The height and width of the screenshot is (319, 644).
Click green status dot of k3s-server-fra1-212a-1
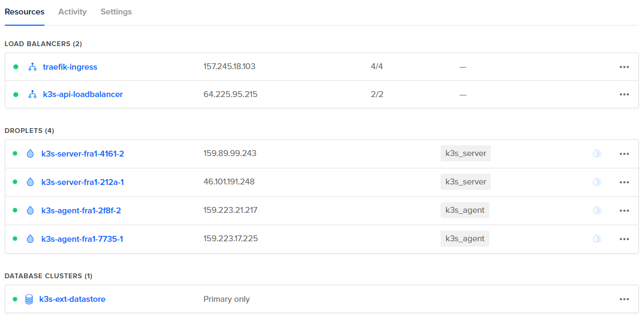(16, 182)
